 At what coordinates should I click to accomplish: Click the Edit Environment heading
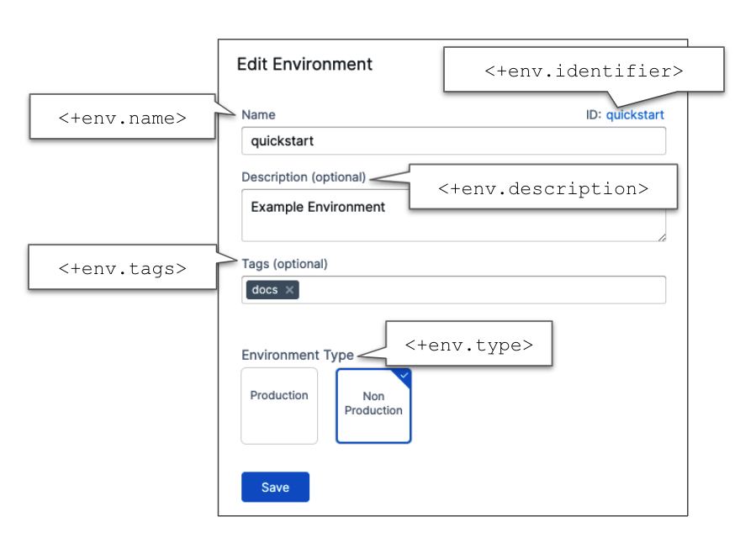(x=304, y=64)
